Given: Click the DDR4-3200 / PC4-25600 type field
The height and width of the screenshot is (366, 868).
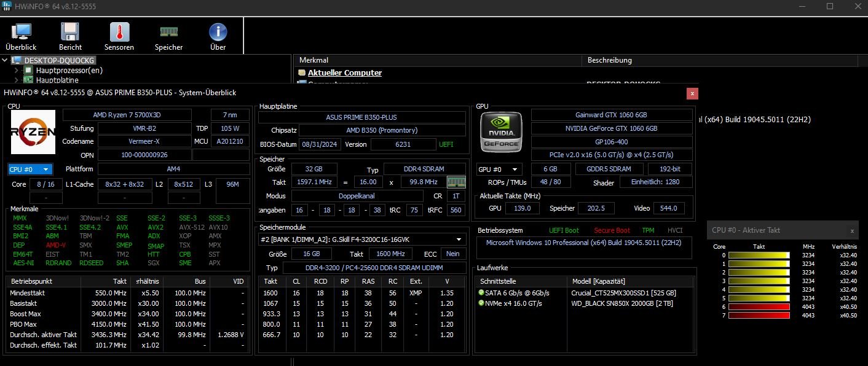Looking at the screenshot, I should click(x=374, y=268).
